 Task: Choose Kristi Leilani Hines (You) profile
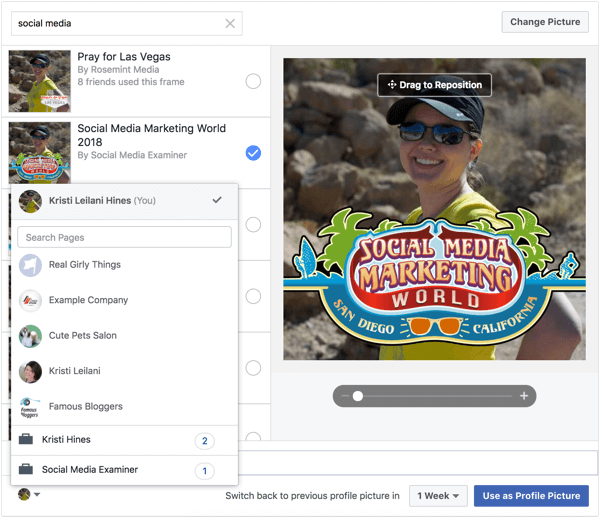(x=125, y=201)
